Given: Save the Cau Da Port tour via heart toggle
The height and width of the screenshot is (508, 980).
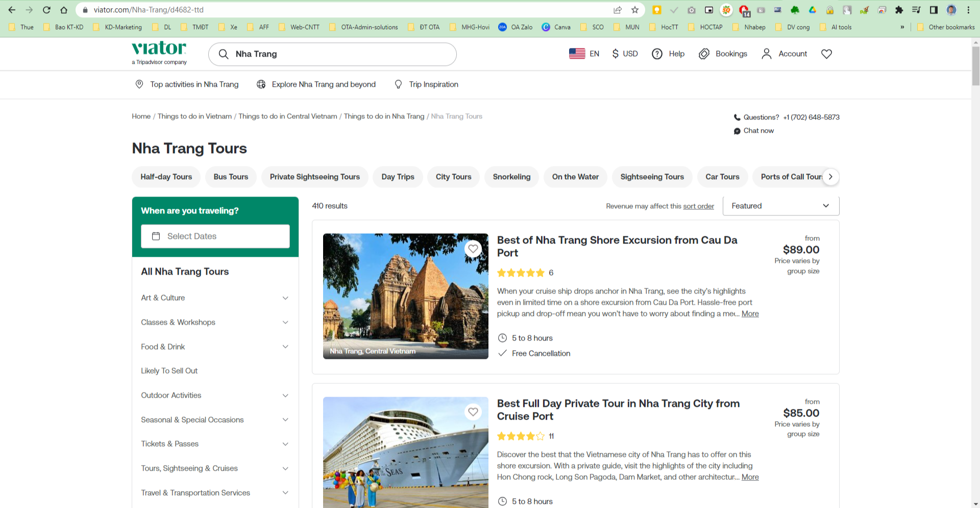Looking at the screenshot, I should (x=473, y=249).
